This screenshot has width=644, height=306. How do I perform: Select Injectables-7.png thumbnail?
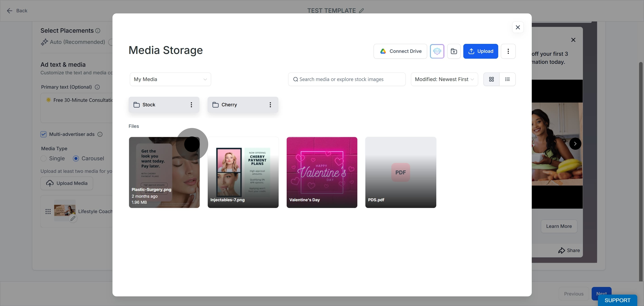(x=243, y=172)
